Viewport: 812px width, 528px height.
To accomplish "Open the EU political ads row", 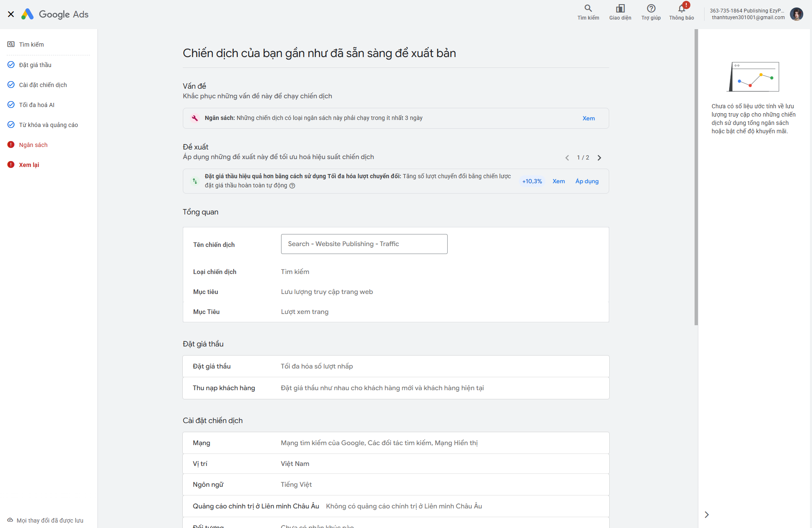I will point(396,506).
